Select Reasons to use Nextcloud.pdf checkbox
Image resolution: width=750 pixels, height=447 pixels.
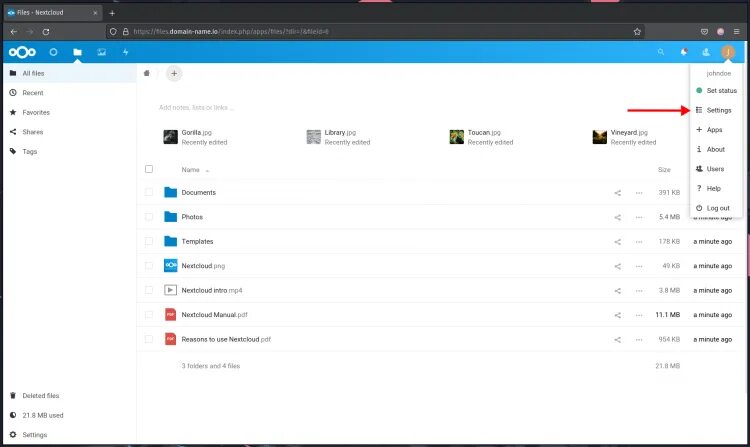pyautogui.click(x=149, y=339)
